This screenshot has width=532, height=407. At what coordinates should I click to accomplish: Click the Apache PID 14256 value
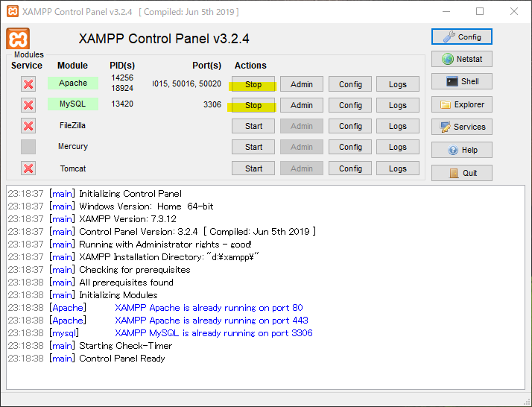pyautogui.click(x=122, y=78)
